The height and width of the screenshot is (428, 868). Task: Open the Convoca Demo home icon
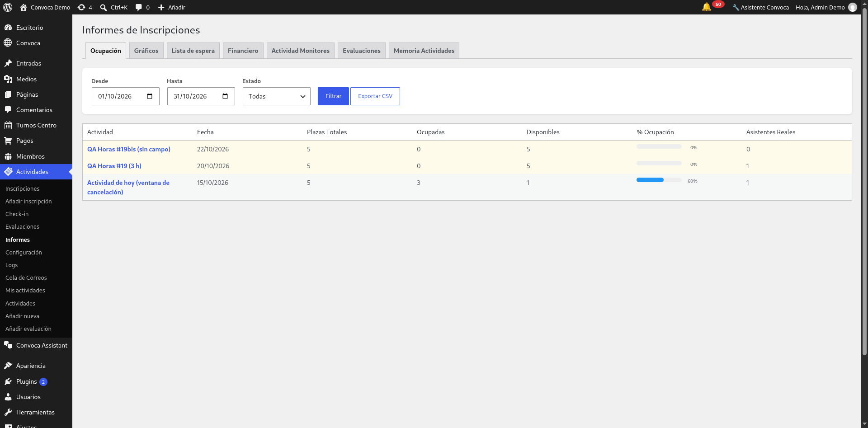point(24,7)
